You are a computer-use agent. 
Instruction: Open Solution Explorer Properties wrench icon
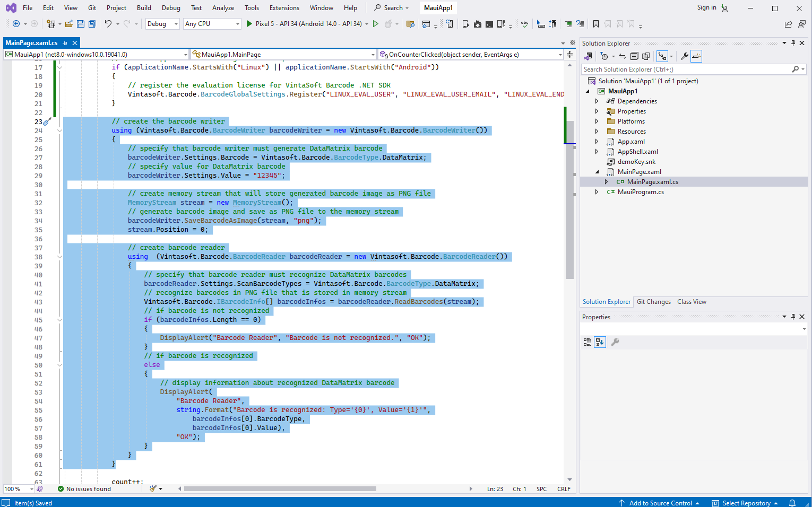point(685,56)
